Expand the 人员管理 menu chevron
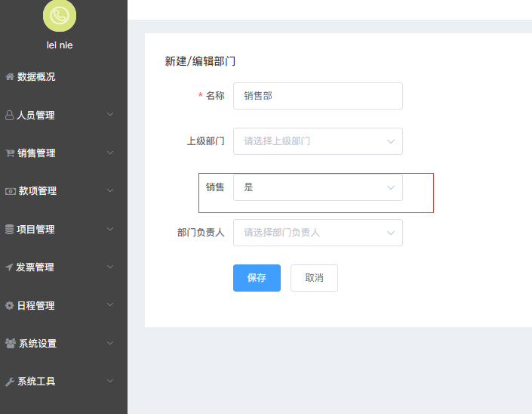The width and height of the screenshot is (532, 414). pos(110,114)
